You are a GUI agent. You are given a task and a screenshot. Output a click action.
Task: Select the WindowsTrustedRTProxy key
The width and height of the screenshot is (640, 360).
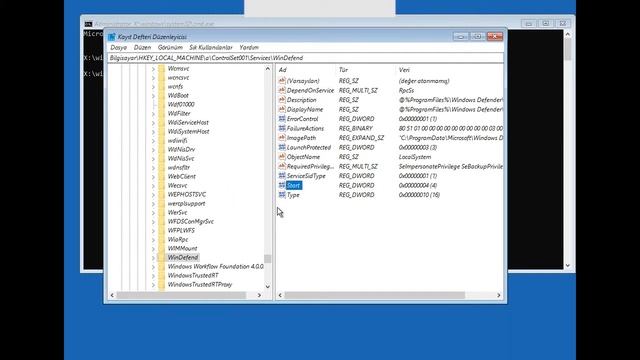[200, 284]
